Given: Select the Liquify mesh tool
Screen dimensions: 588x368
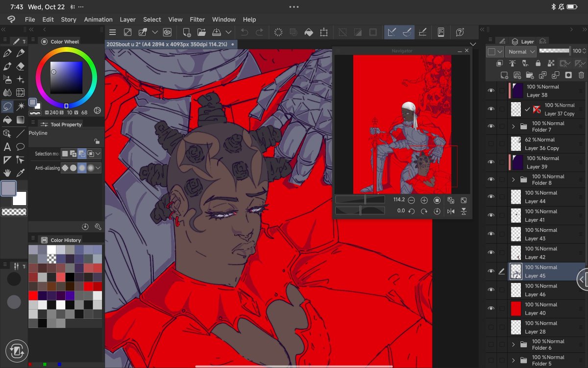Looking at the screenshot, I should tap(21, 93).
